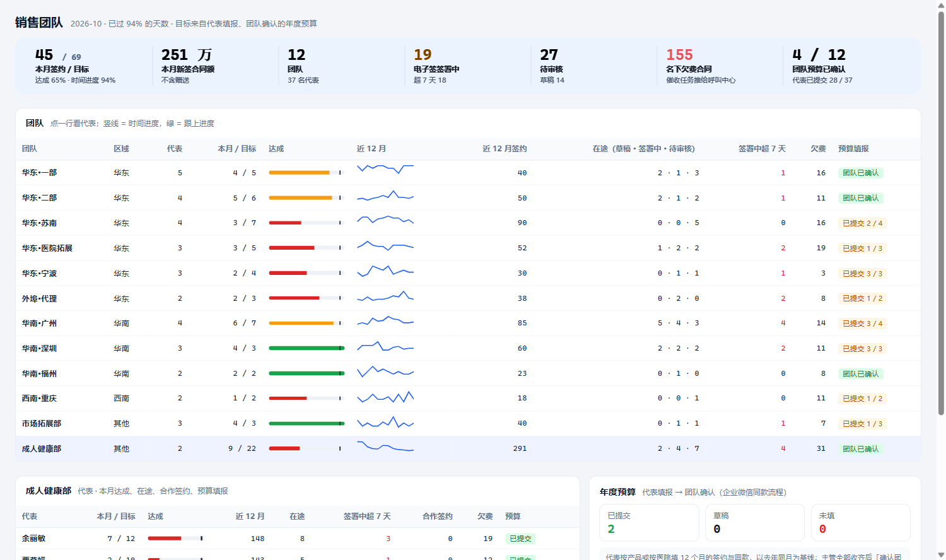Click the overdue count 4 for 华南·广州
This screenshot has height=560, width=946.
click(x=783, y=324)
